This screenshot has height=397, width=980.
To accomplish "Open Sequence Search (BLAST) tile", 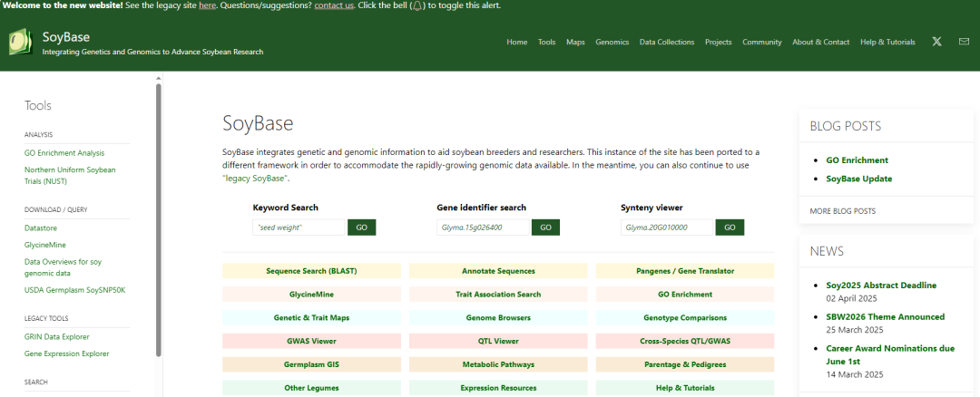I will [x=312, y=271].
